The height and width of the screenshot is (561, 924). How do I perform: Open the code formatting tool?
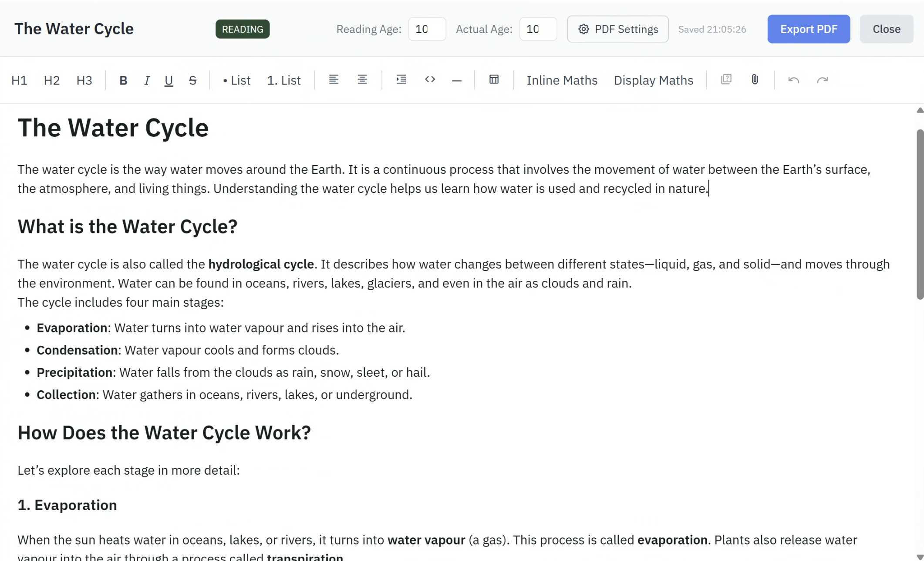click(430, 80)
